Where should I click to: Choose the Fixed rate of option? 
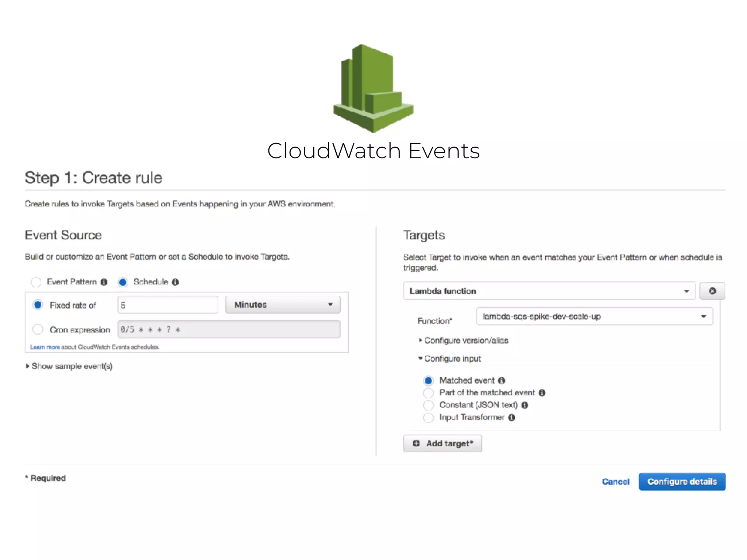tap(38, 305)
